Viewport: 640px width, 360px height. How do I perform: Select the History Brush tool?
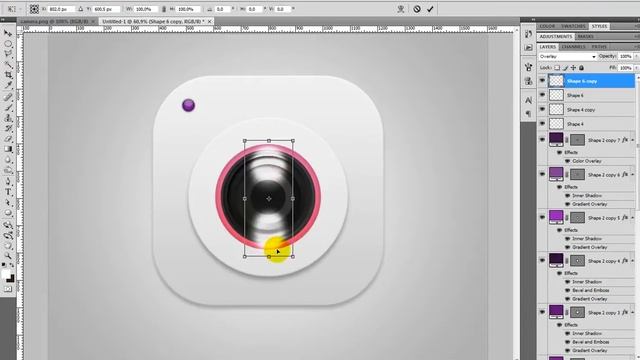point(8,129)
